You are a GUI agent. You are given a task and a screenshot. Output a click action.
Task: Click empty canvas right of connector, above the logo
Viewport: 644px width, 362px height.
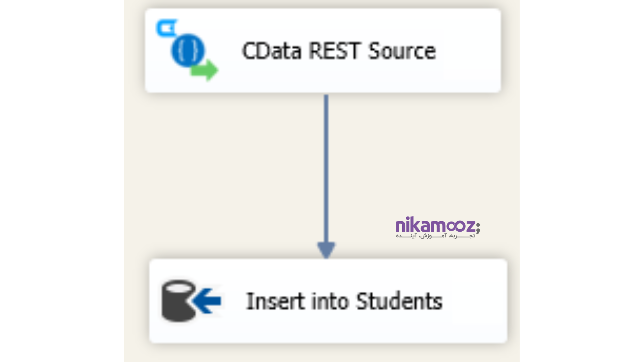tap(419, 151)
